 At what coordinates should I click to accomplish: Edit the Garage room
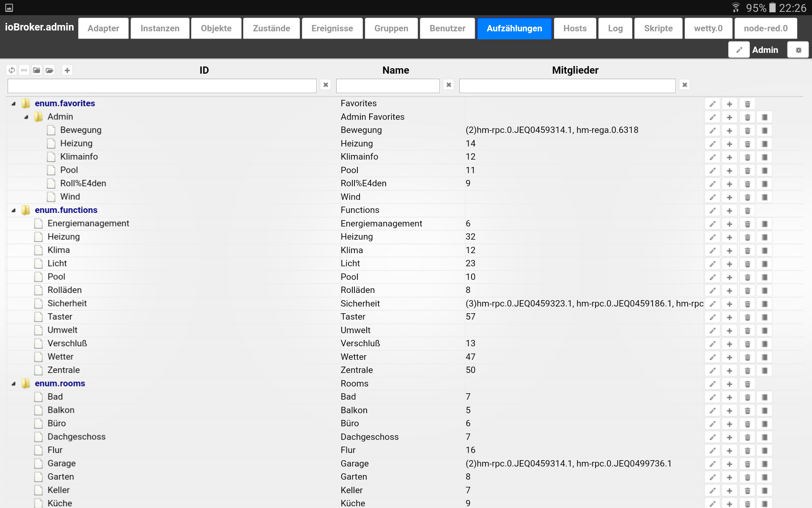coord(713,464)
